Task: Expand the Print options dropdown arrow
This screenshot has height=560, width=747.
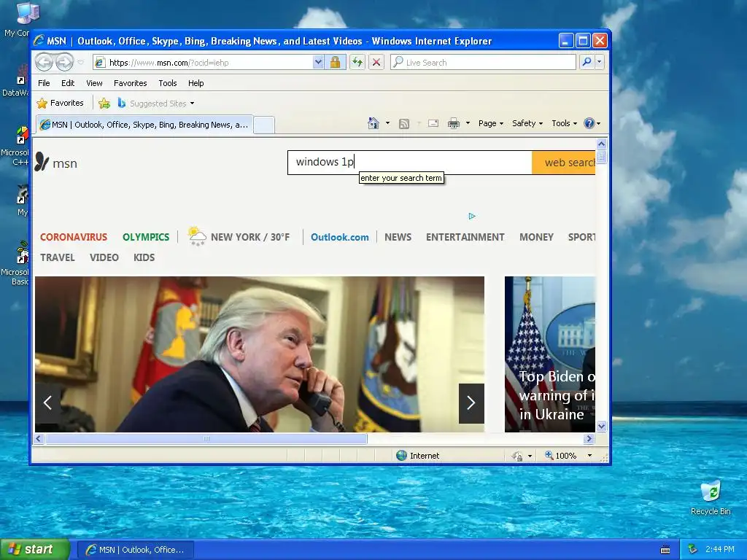Action: click(x=468, y=123)
